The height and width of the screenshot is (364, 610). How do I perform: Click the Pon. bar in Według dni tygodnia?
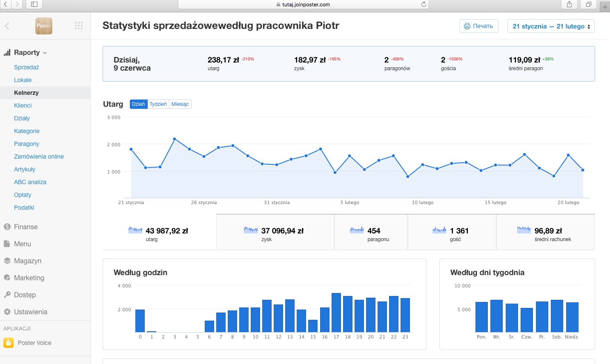(x=481, y=317)
